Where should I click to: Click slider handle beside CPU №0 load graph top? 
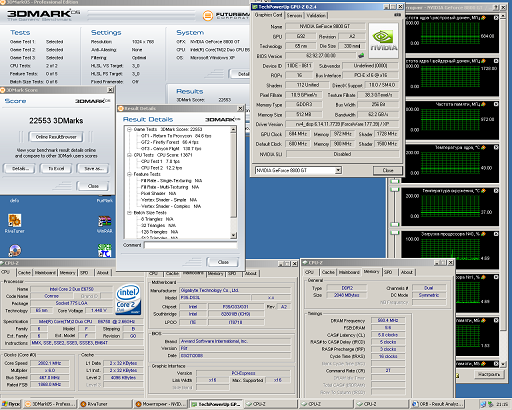[395, 232]
